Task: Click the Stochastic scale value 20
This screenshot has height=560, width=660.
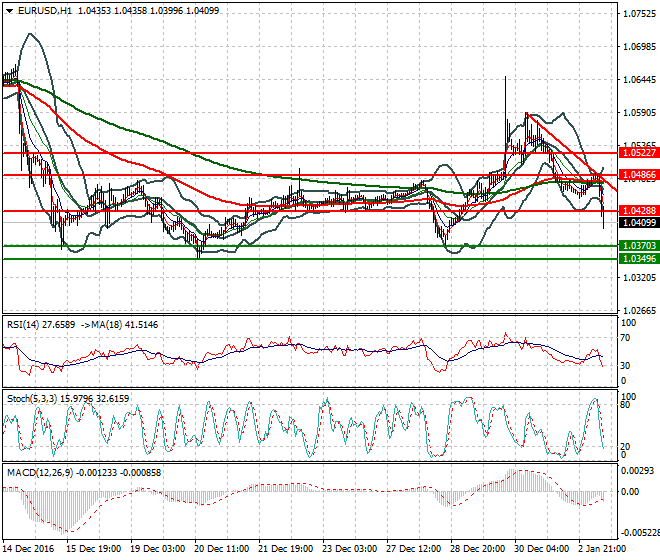Action: (626, 446)
